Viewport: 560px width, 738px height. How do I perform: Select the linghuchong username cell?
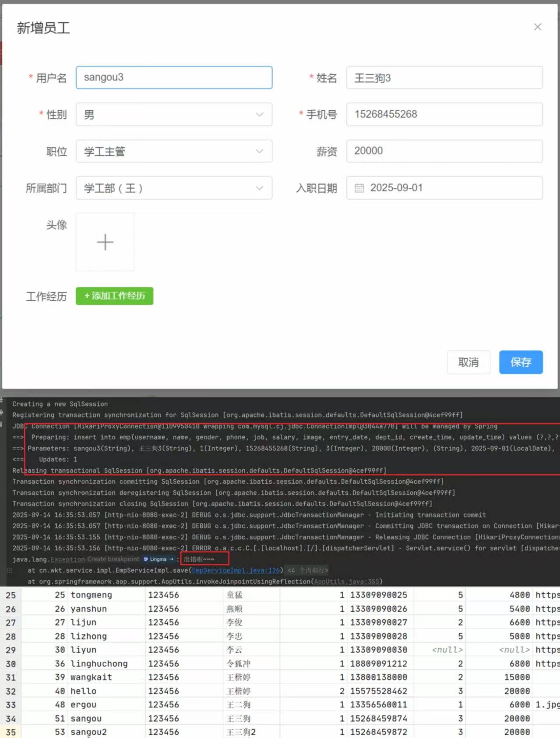pos(99,664)
